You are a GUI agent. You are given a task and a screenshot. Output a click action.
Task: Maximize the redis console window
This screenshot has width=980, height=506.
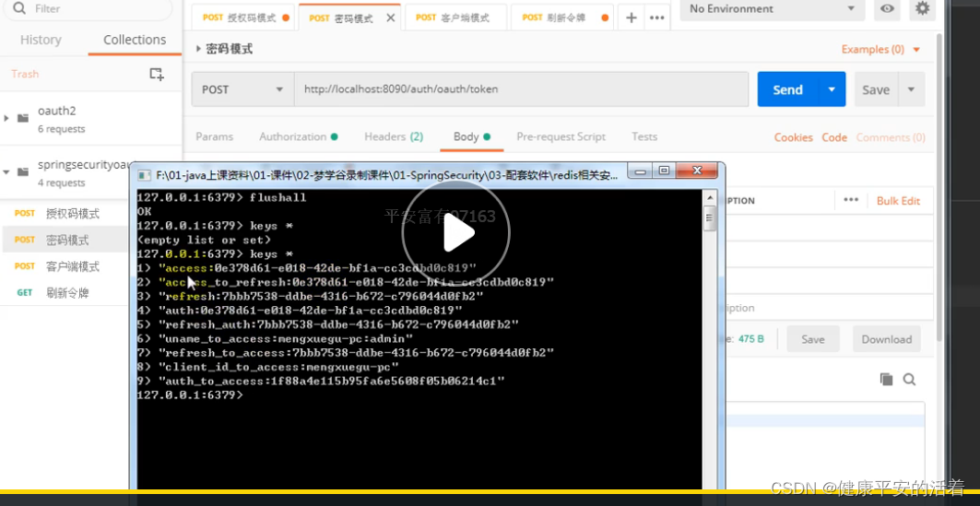click(664, 171)
